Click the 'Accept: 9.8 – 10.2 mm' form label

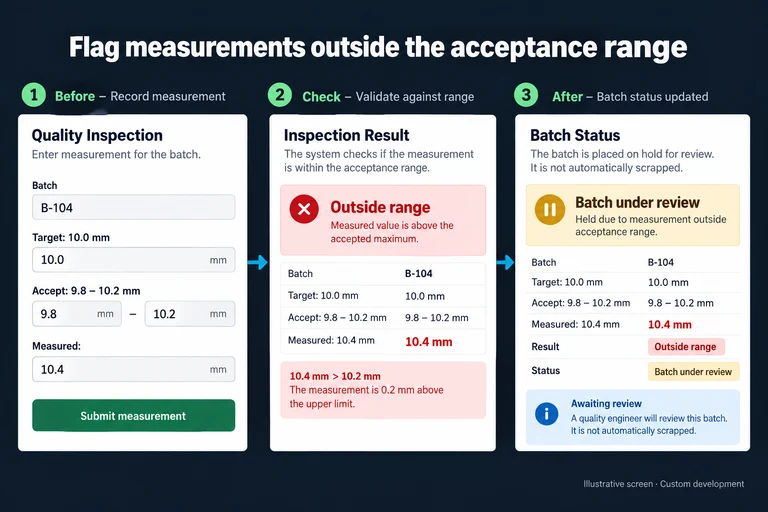(x=86, y=291)
